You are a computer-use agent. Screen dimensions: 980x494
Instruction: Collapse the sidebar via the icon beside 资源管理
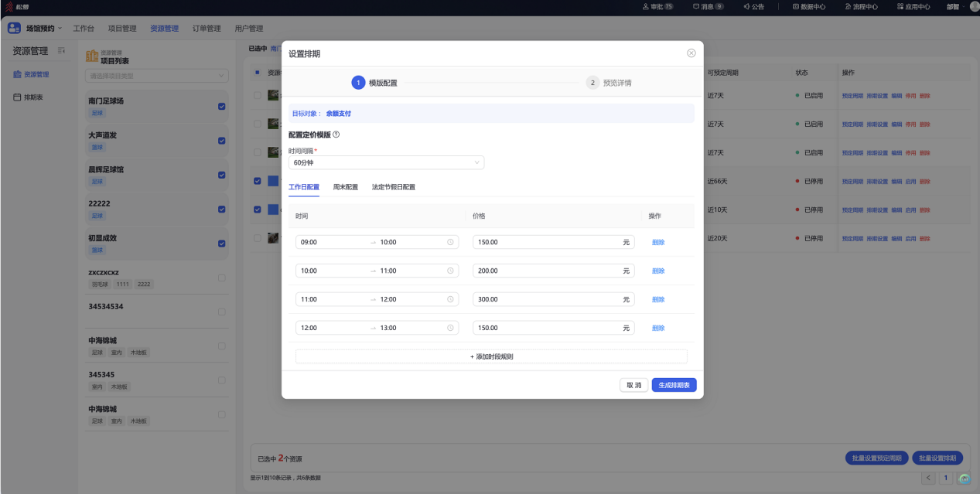tap(61, 51)
